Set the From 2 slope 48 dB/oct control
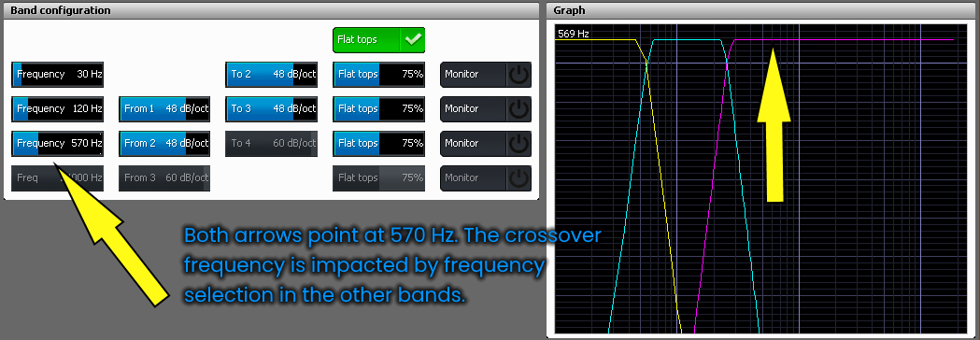The image size is (980, 340). point(164,143)
